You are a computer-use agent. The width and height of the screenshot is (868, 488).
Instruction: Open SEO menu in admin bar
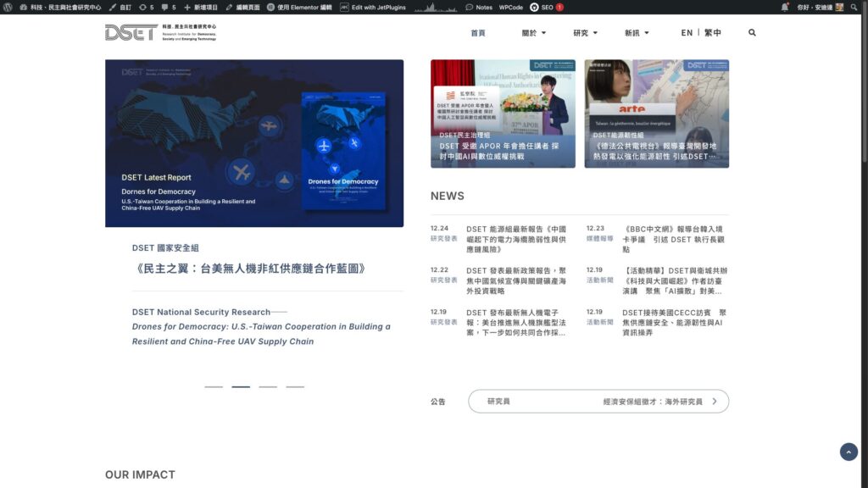[547, 7]
